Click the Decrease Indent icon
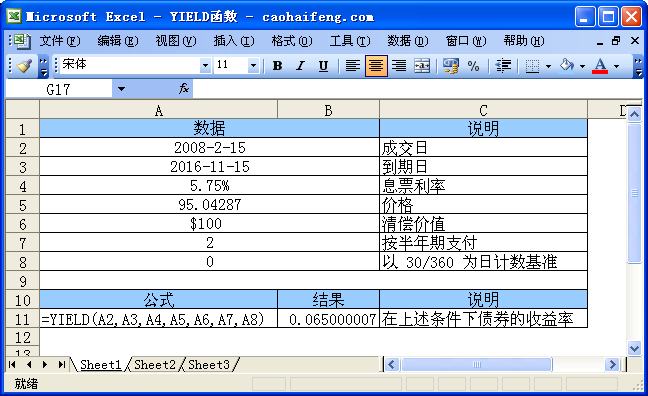Viewport: 648px width, 396px height. 503,66
